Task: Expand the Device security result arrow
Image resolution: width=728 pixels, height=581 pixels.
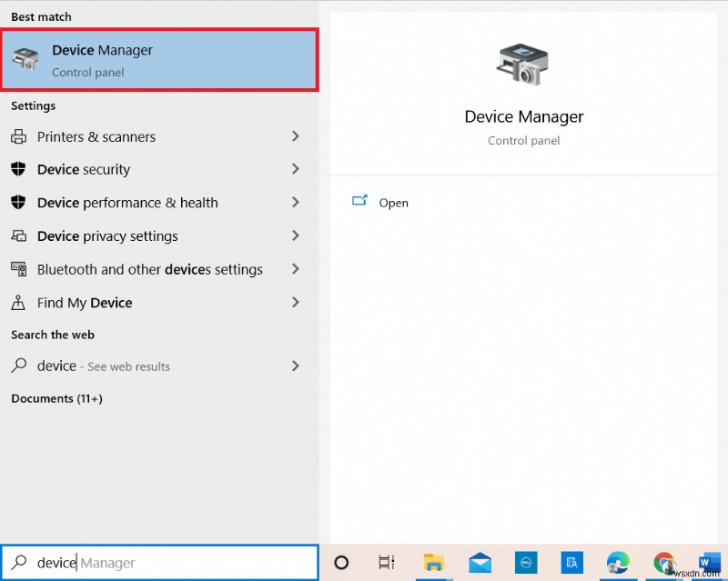Action: pyautogui.click(x=295, y=169)
